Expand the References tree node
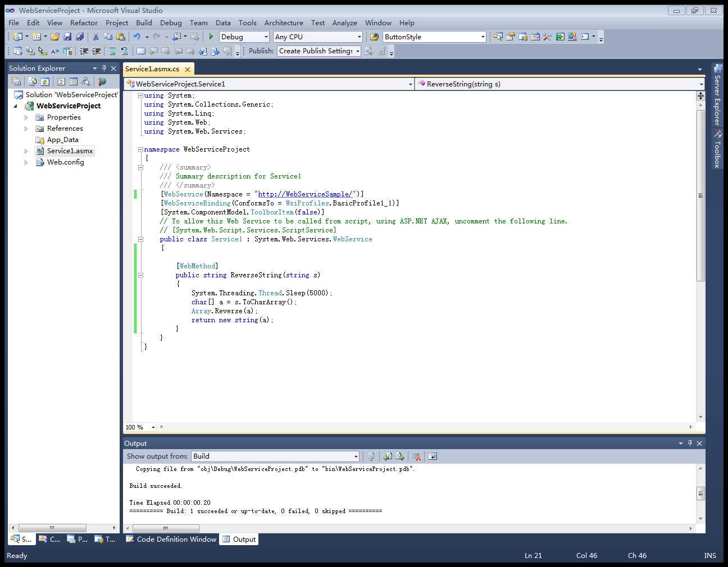Image resolution: width=728 pixels, height=567 pixels. [x=26, y=129]
